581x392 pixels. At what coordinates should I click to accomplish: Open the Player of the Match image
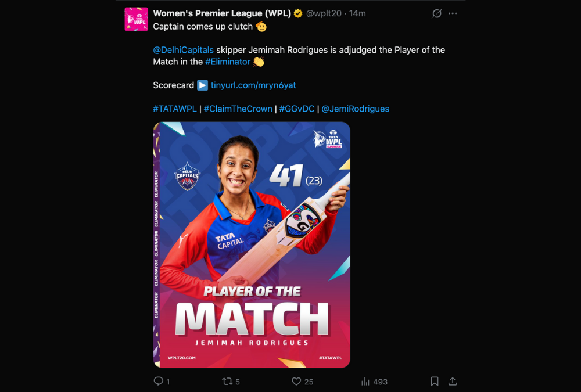click(x=252, y=245)
